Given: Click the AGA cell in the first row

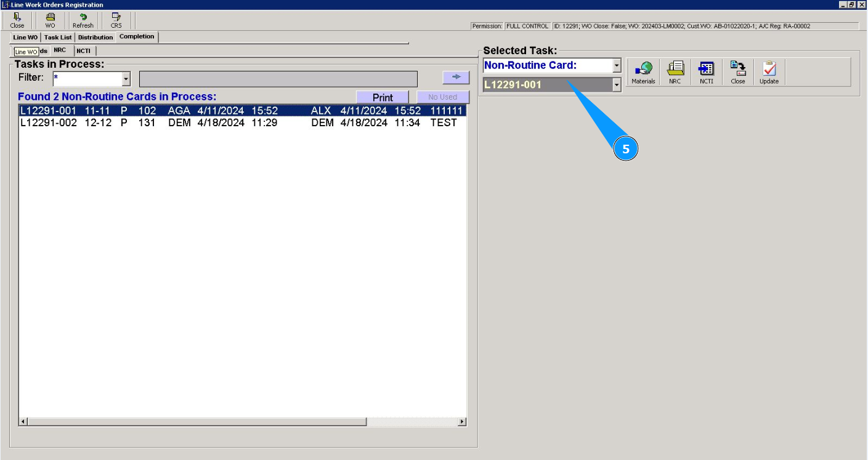Looking at the screenshot, I should (179, 111).
